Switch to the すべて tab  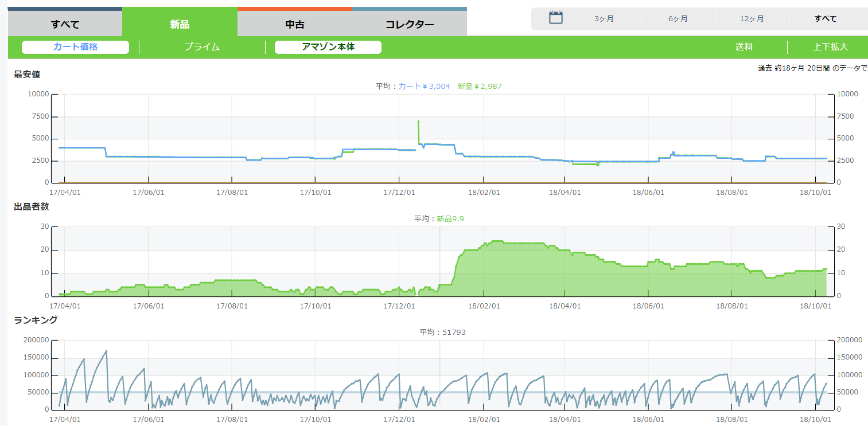pyautogui.click(x=65, y=24)
